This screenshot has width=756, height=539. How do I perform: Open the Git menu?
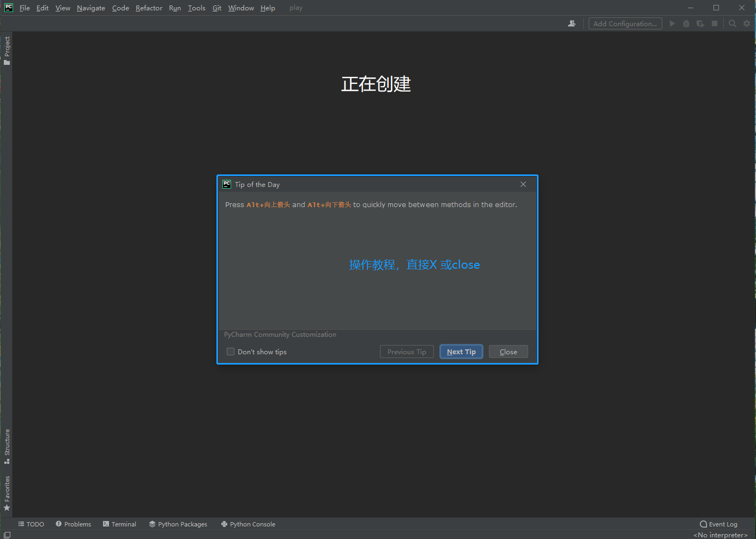click(x=217, y=8)
